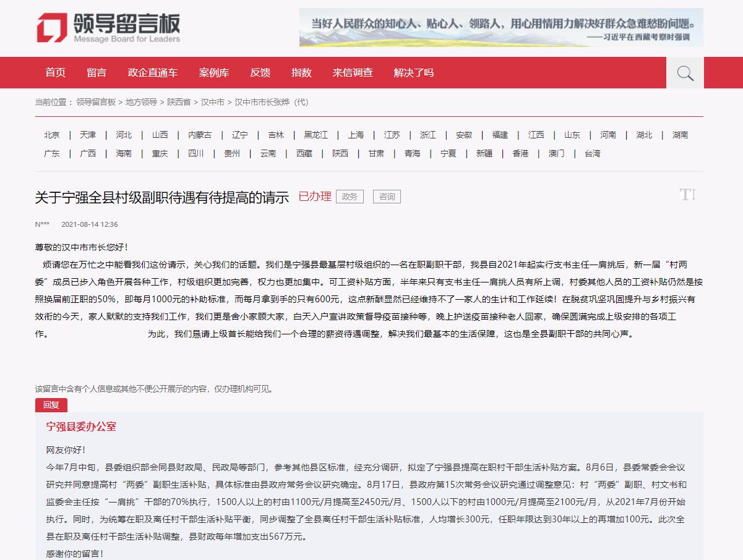
Task: Click the top banner image
Action: 501,28
